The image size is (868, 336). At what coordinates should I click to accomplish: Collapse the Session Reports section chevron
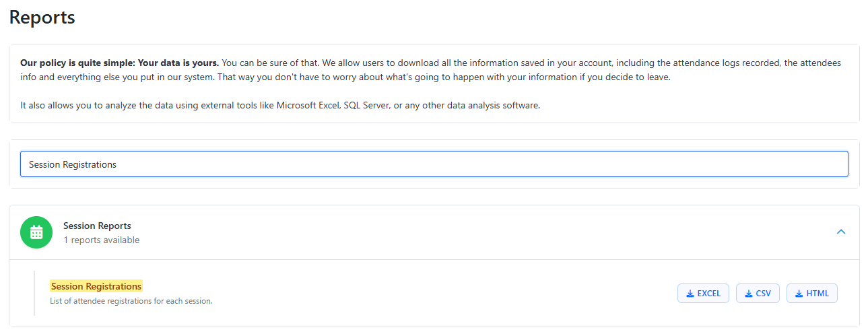(840, 232)
